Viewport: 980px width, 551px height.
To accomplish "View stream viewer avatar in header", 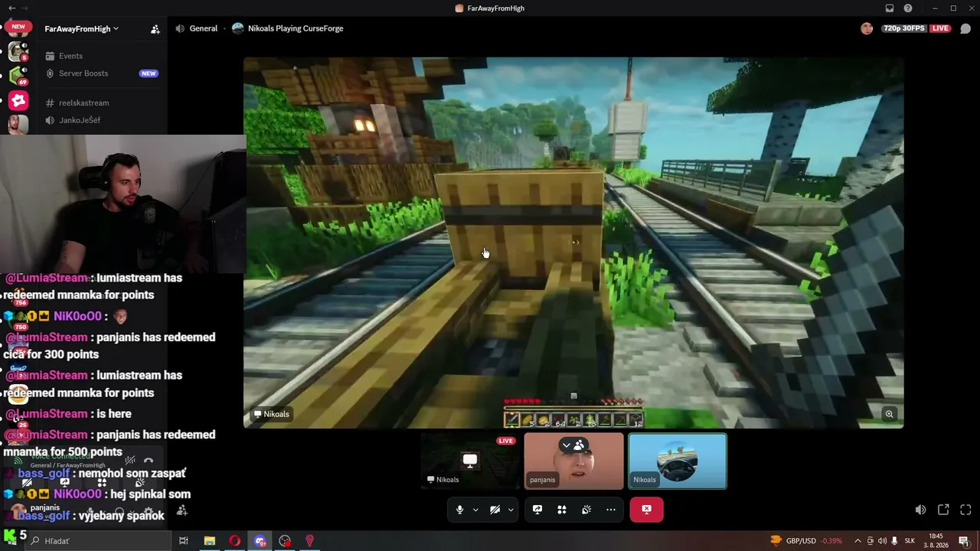I will pos(867,28).
